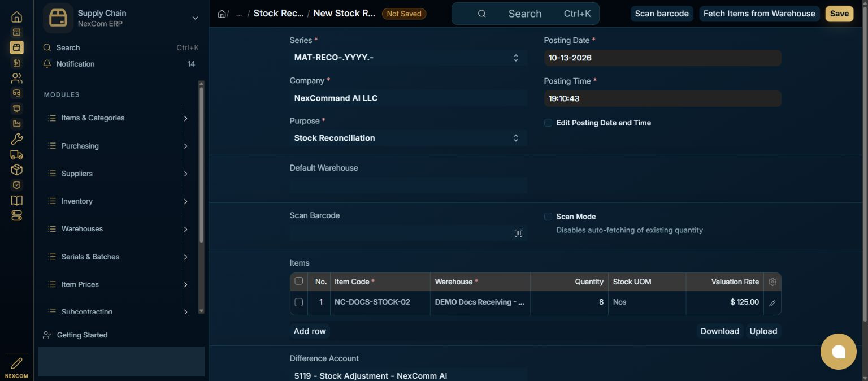Expand the Supply Chain workspace switcher chevron
The height and width of the screenshot is (381, 868).
click(x=195, y=18)
